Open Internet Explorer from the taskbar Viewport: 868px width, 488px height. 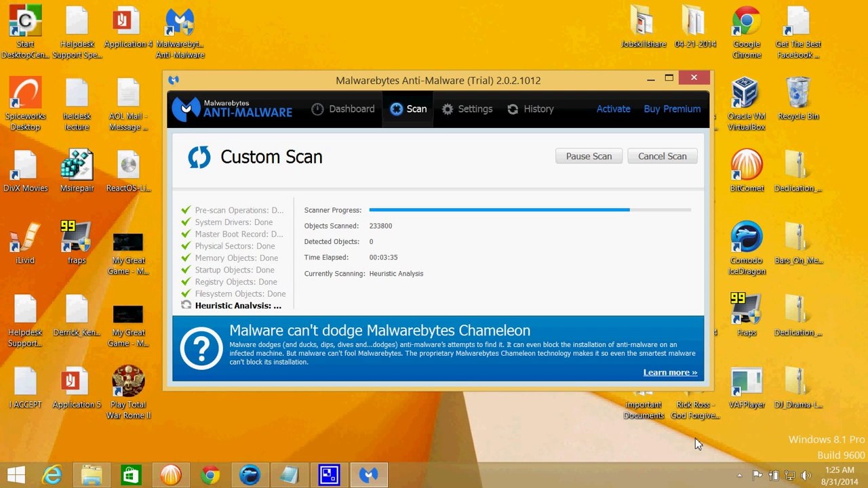(52, 475)
